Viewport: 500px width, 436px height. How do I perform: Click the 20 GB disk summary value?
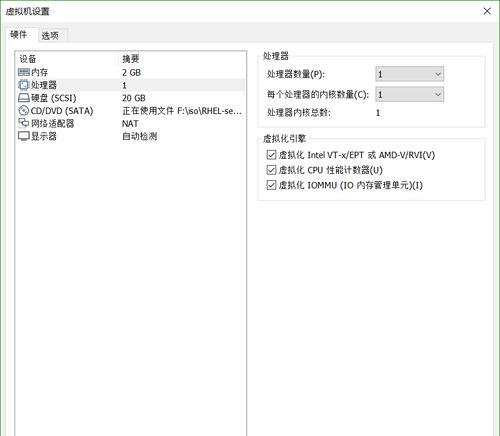coord(134,98)
